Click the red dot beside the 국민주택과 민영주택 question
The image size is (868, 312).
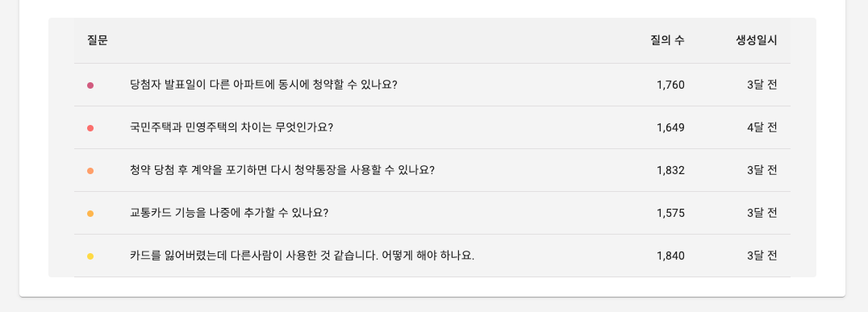[90, 128]
